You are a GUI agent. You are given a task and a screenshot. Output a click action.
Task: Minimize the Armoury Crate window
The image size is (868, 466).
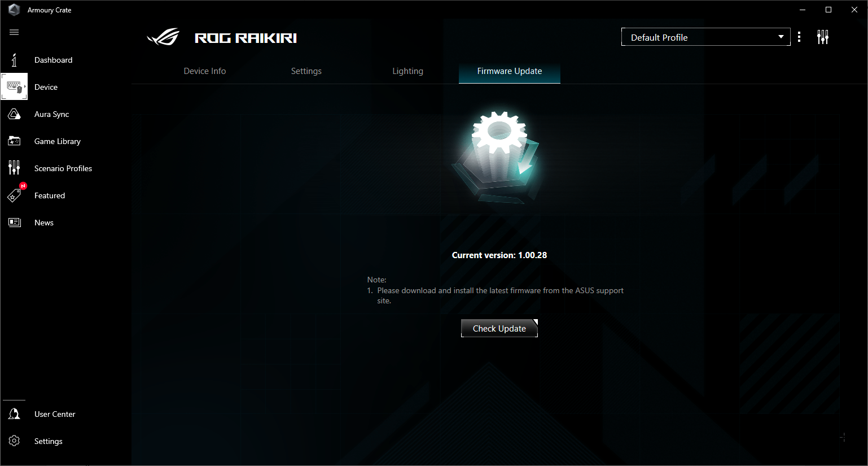pyautogui.click(x=803, y=10)
